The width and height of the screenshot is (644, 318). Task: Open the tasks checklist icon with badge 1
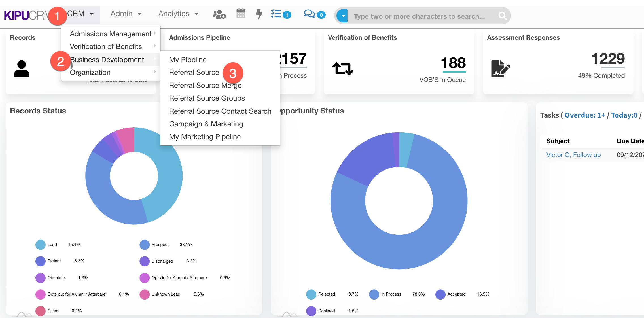tap(276, 14)
